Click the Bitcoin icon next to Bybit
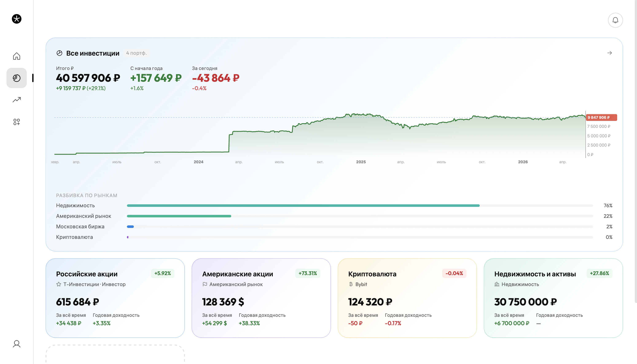Image resolution: width=637 pixels, height=364 pixels. (351, 284)
